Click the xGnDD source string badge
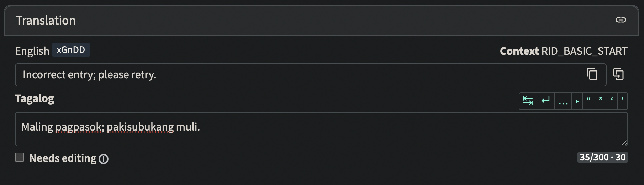Image resolution: width=644 pixels, height=185 pixels. pyautogui.click(x=71, y=50)
